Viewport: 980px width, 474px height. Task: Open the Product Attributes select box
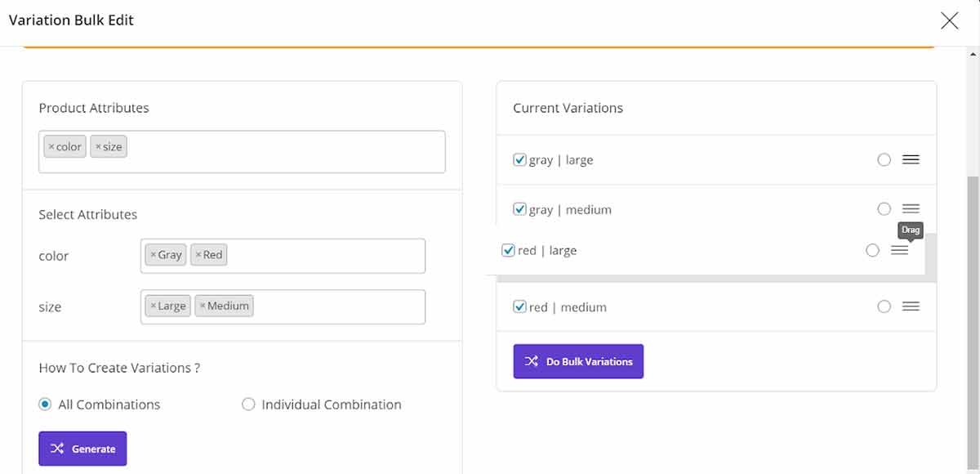286,151
